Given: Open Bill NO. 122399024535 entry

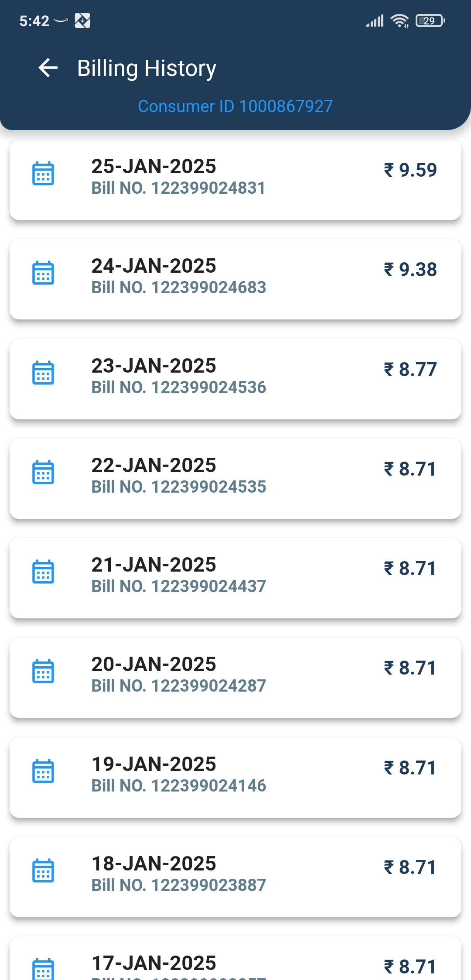Looking at the screenshot, I should (178, 487).
